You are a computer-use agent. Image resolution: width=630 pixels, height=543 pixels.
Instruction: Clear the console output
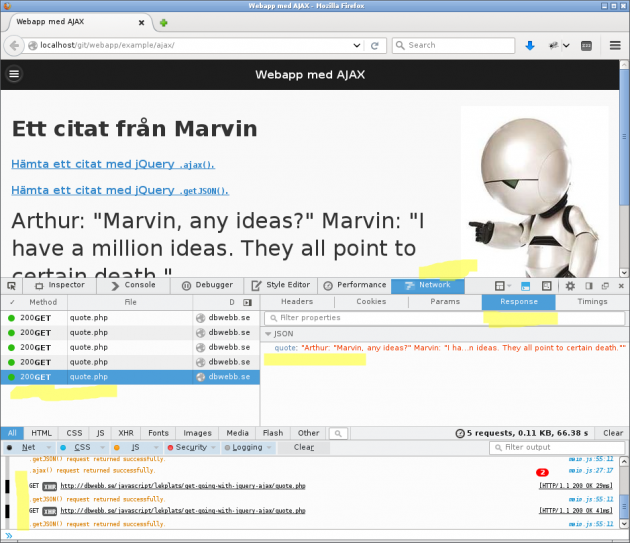pyautogui.click(x=304, y=448)
